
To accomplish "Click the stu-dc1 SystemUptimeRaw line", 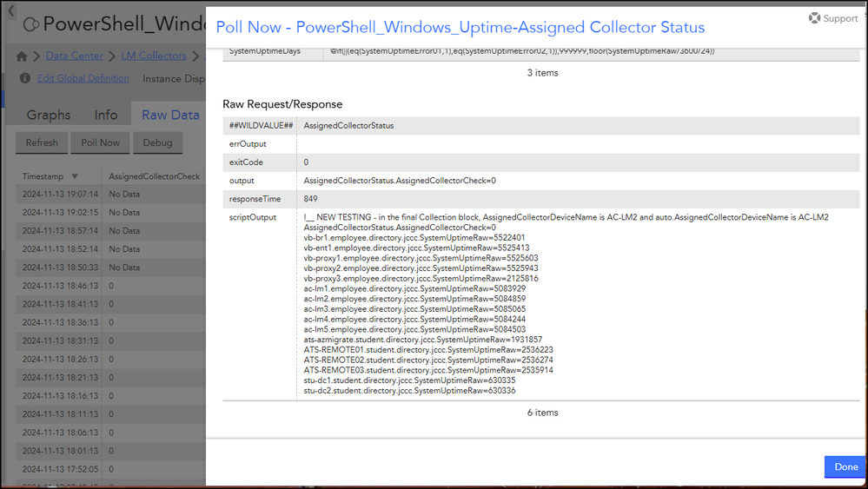I will click(x=409, y=380).
